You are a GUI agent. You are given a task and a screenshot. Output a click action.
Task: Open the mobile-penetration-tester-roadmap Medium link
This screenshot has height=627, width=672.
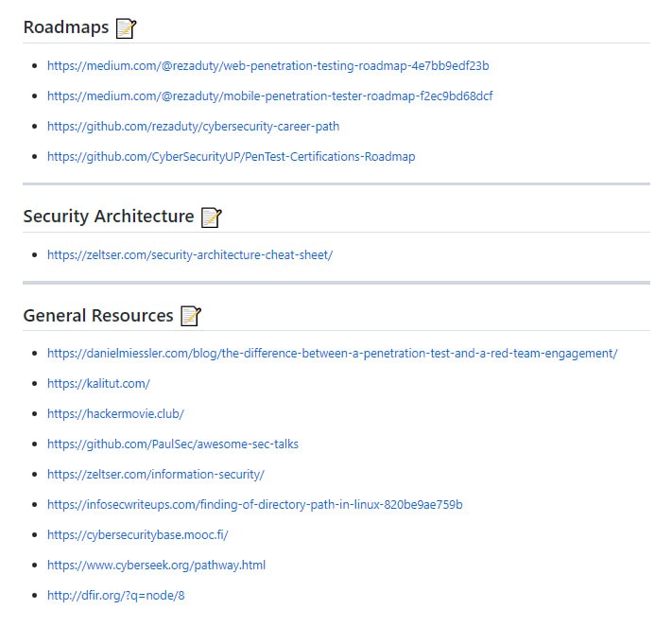click(x=269, y=96)
